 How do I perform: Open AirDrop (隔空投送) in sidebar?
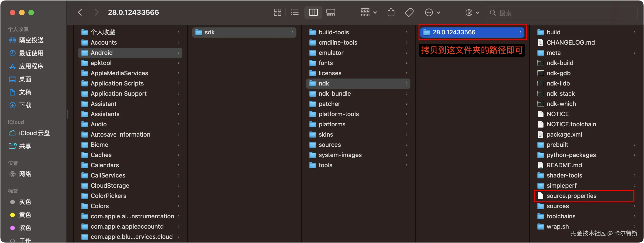pos(26,40)
